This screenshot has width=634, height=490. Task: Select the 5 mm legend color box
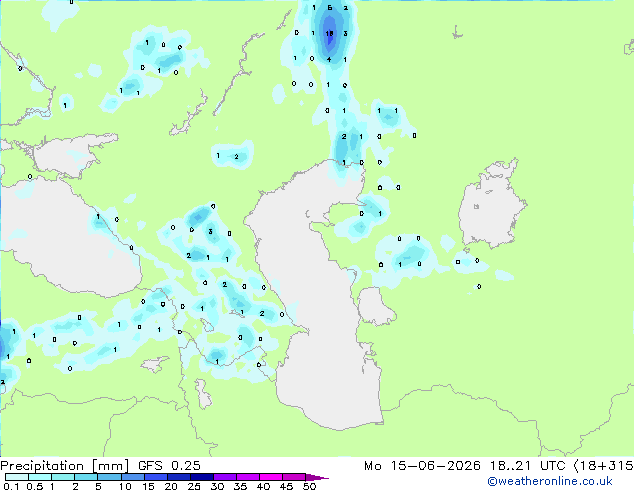(x=110, y=477)
